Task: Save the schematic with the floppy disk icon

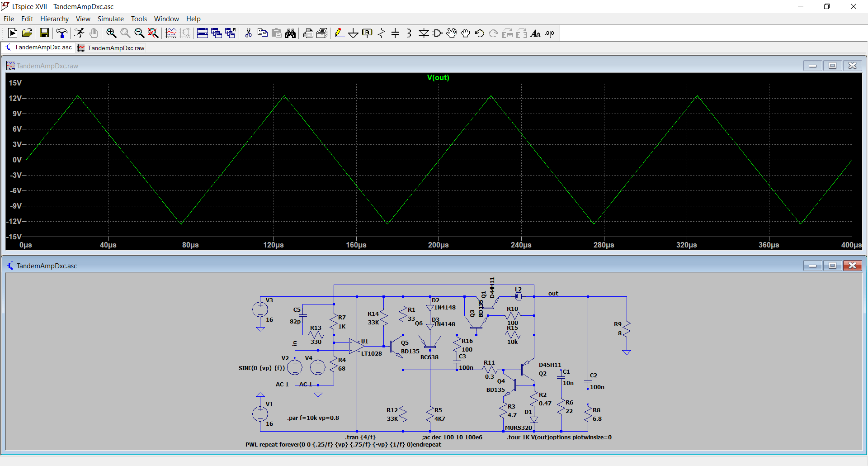Action: tap(44, 33)
